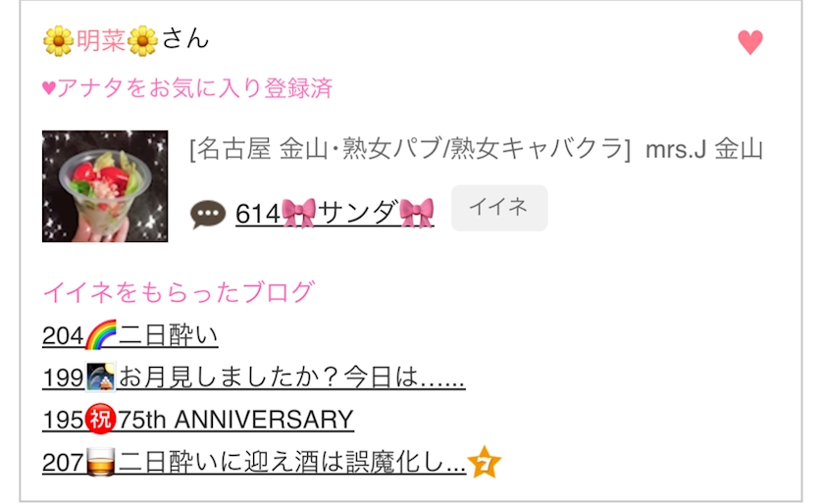The height and width of the screenshot is (504, 824).
Task: Open blog 195 75th ANNIVERSARY
Action: (197, 420)
